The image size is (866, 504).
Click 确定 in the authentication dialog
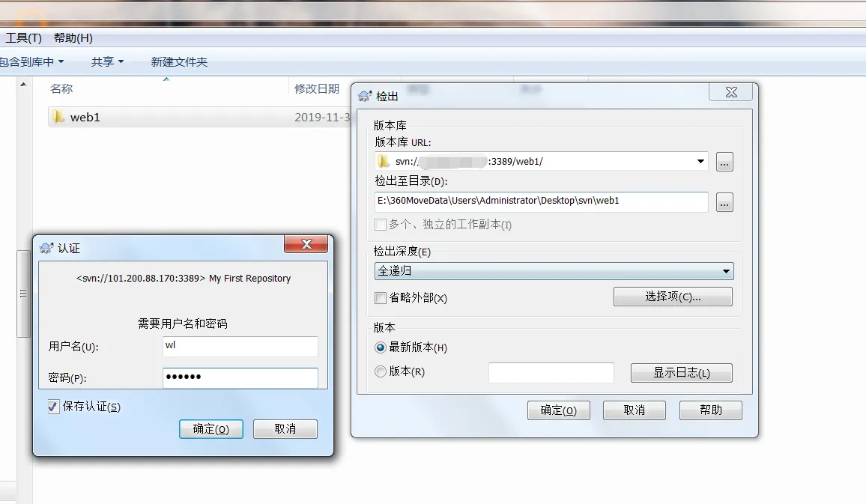(211, 429)
